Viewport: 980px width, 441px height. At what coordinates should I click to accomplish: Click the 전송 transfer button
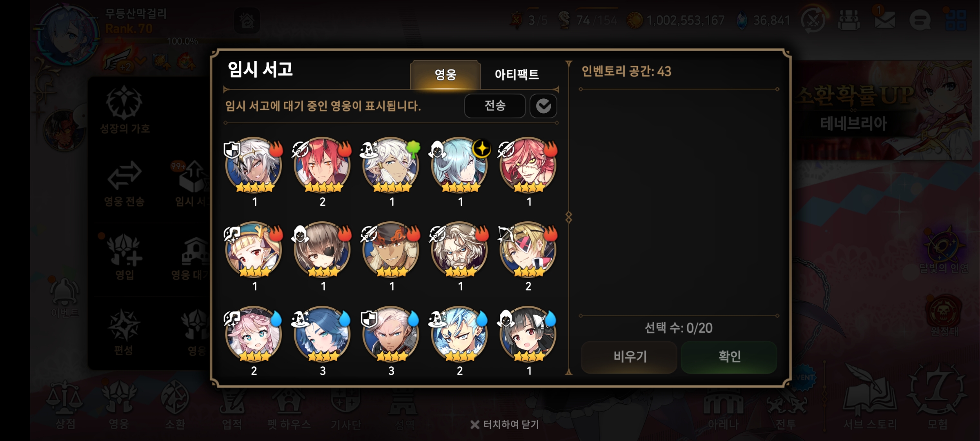tap(495, 106)
